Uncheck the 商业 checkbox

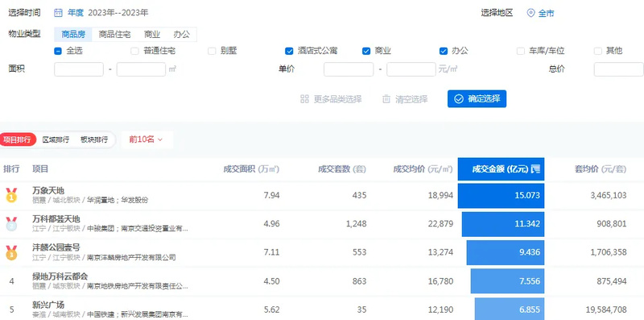[366, 51]
